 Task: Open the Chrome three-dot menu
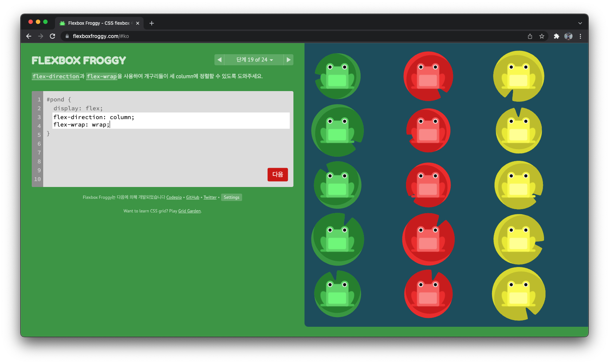pyautogui.click(x=580, y=36)
